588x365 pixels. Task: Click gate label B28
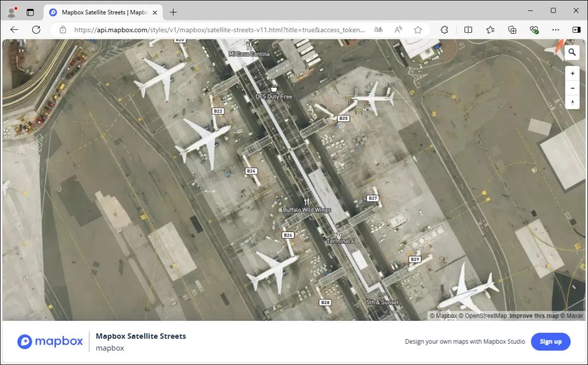[325, 302]
